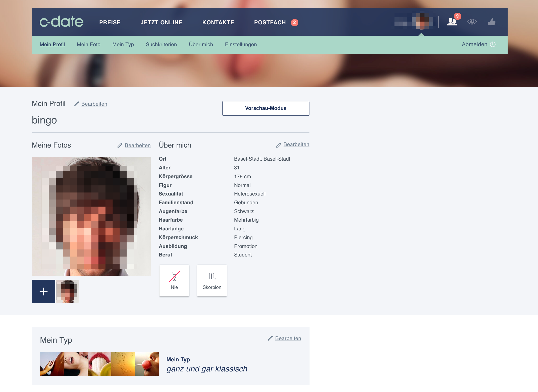Open the POSTFACH menu item

click(x=270, y=22)
